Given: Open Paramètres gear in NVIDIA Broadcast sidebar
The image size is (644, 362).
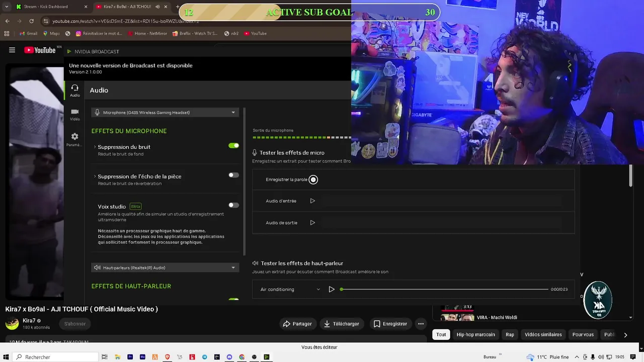Looking at the screenshot, I should [x=74, y=139].
